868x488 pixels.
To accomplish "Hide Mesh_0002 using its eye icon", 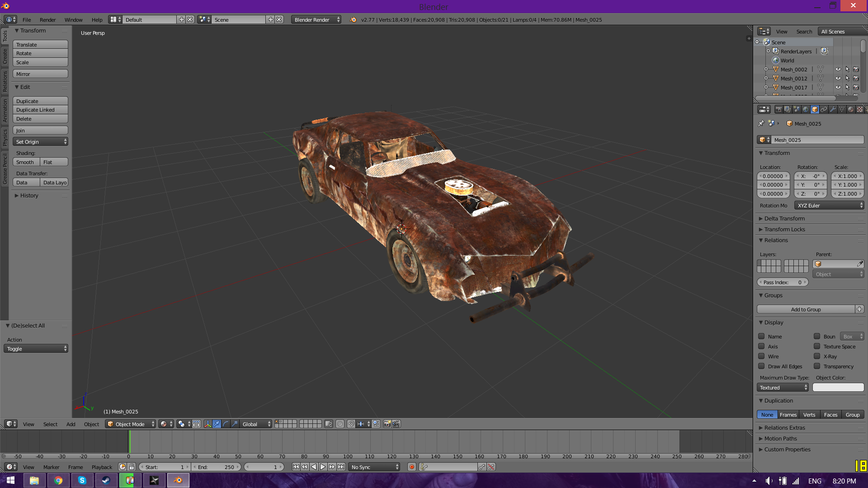I will [x=838, y=69].
